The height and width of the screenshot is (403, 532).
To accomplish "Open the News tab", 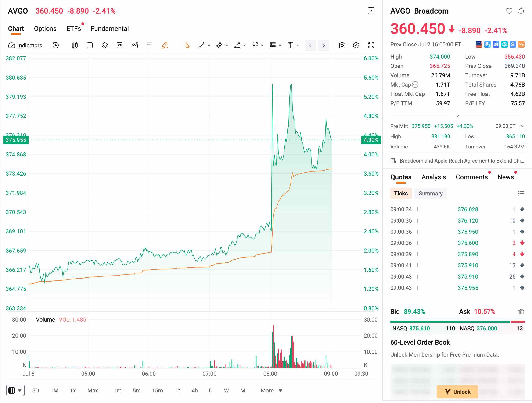I will [x=506, y=177].
